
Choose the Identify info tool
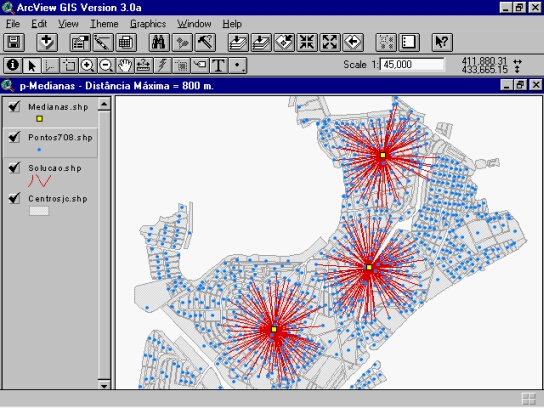click(12, 65)
